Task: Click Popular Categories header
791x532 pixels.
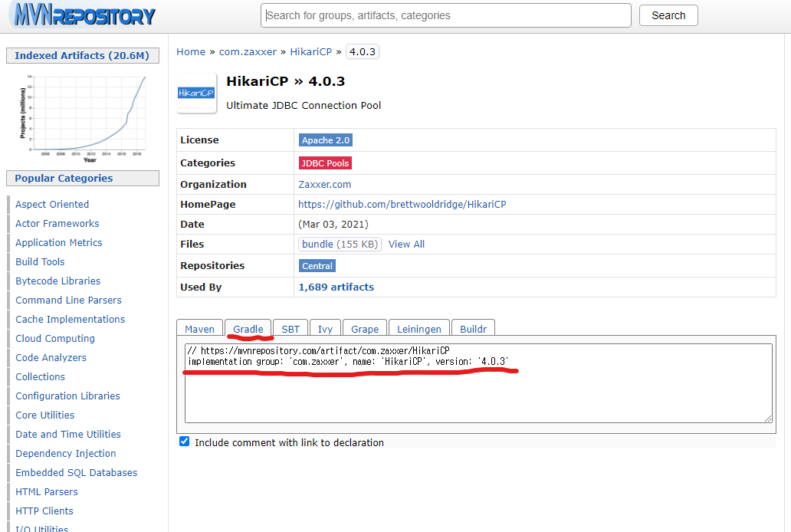Action: pos(83,178)
